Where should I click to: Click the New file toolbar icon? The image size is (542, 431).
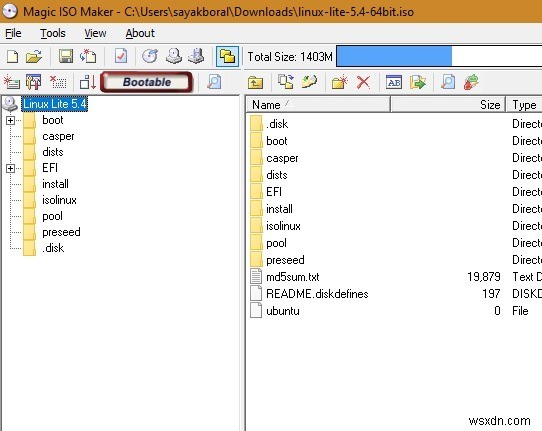(x=13, y=56)
